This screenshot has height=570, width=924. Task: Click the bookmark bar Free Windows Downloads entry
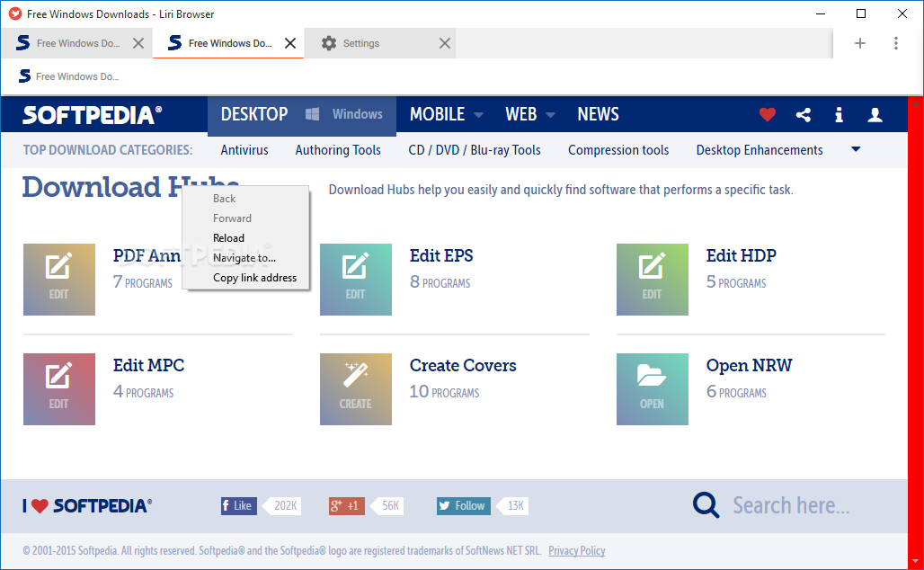tap(69, 76)
